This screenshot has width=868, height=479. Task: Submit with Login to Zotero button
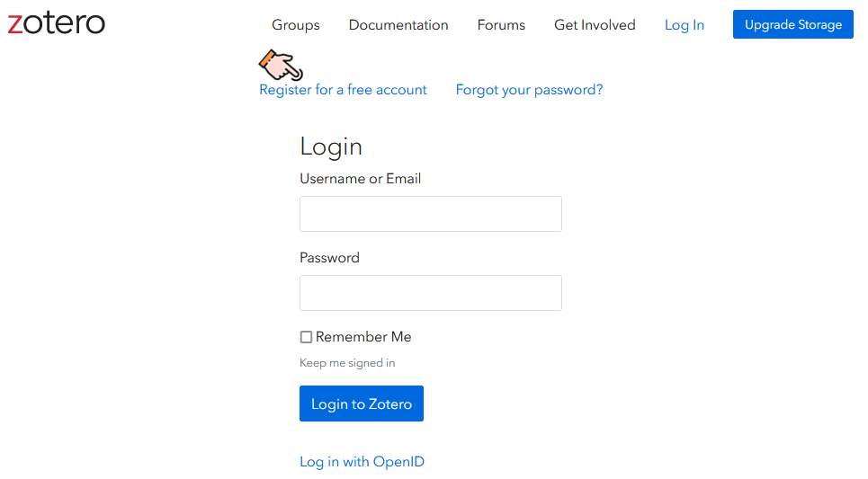tap(362, 404)
